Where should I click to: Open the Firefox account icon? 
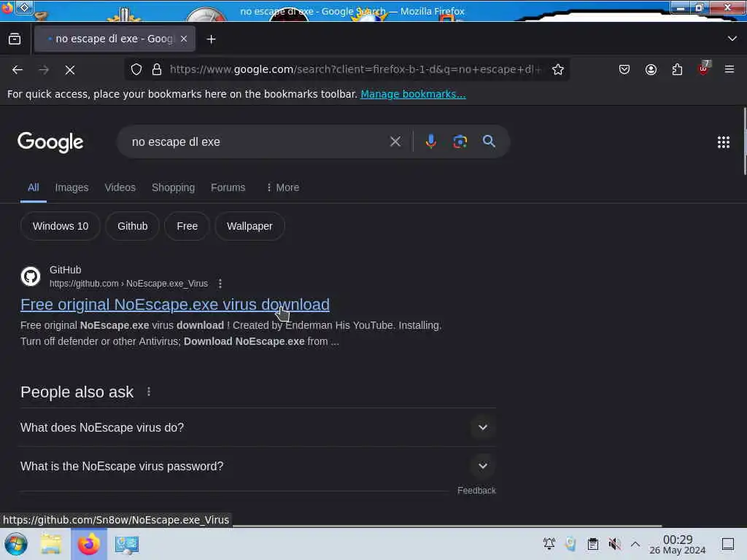click(651, 69)
